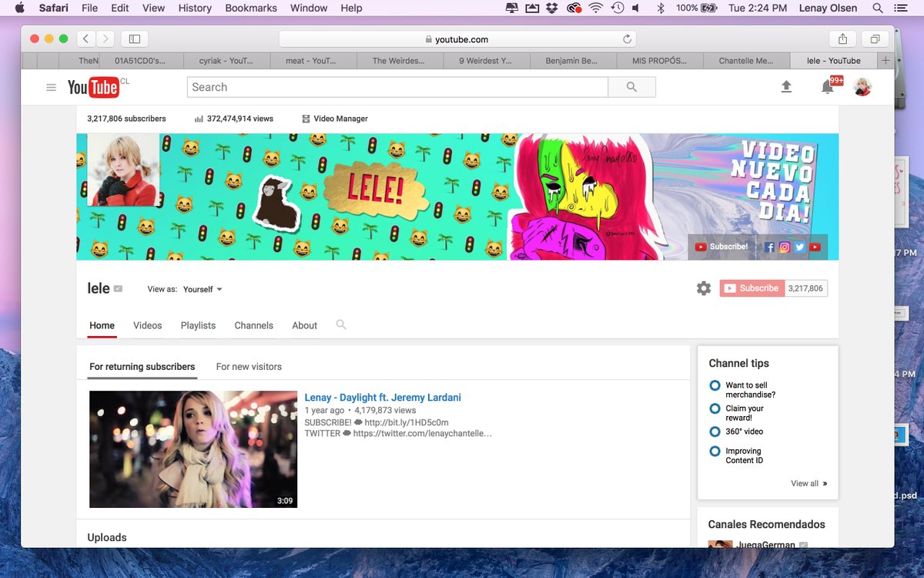
Task: Open 'Lenay - Daylight ft. Jeremy Lardani' title
Action: click(383, 398)
